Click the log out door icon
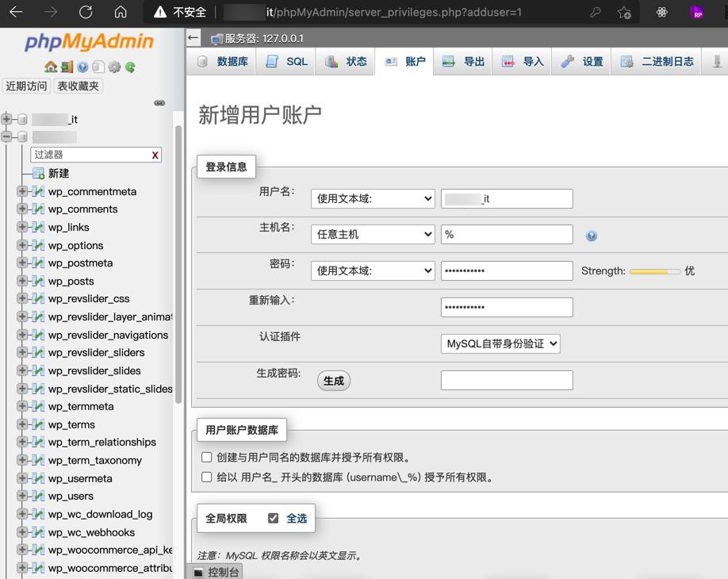The width and height of the screenshot is (728, 579). 67,67
